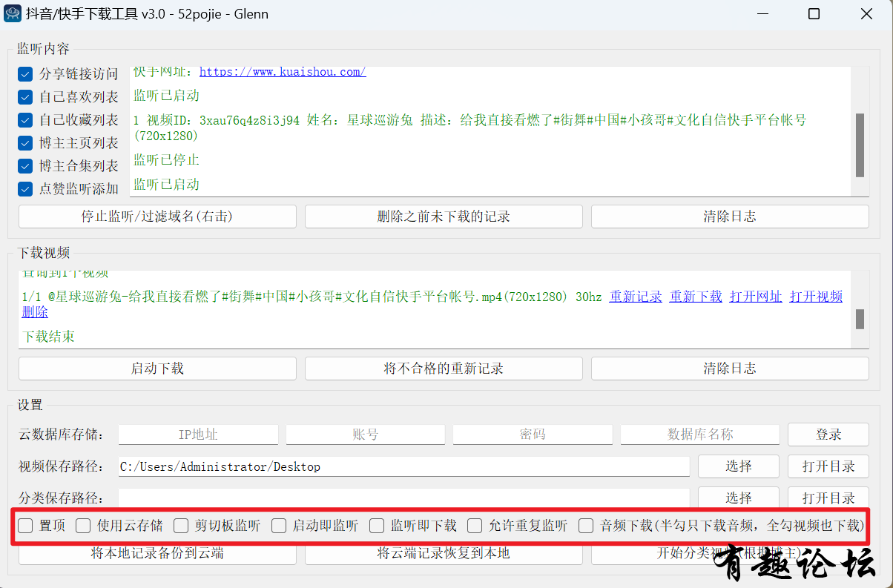Image resolution: width=893 pixels, height=588 pixels.
Task: Focus the 数据库名称 input field
Action: 700,435
